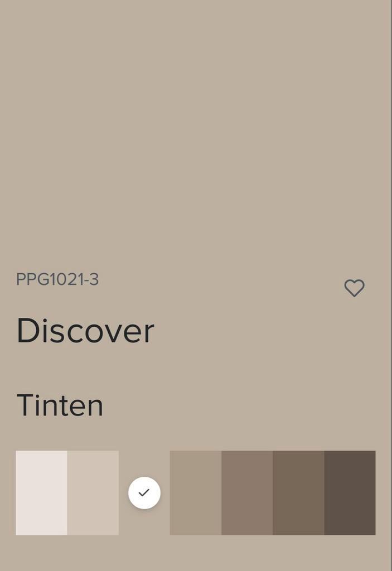Click the checkmark circle for the selected tint
This screenshot has height=571, width=392.
click(x=144, y=493)
